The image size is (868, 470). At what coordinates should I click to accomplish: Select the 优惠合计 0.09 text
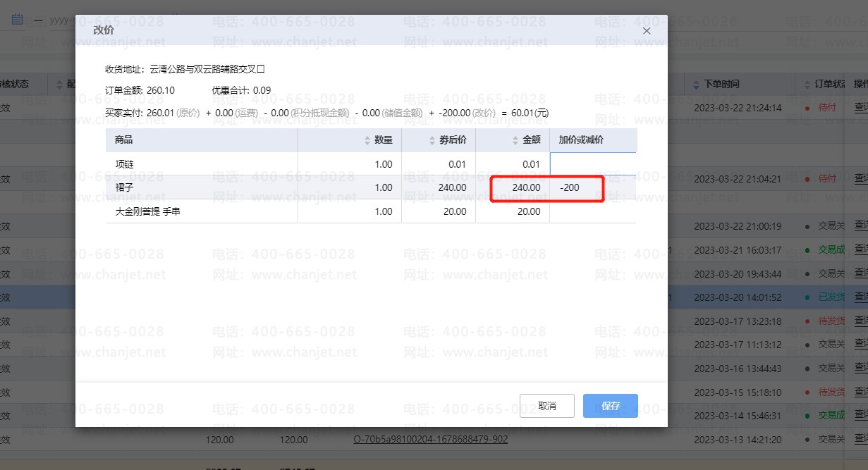pyautogui.click(x=241, y=90)
